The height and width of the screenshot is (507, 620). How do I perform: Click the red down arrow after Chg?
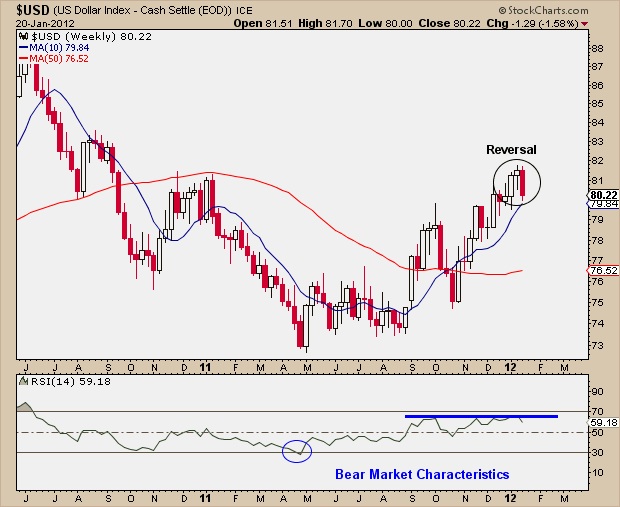584,24
